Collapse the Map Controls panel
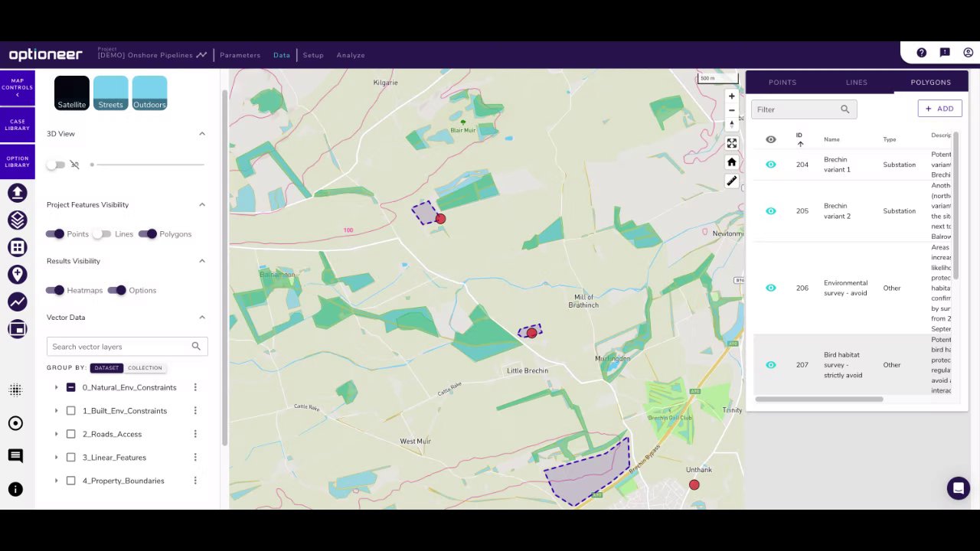Viewport: 980px width, 551px height. point(17,87)
